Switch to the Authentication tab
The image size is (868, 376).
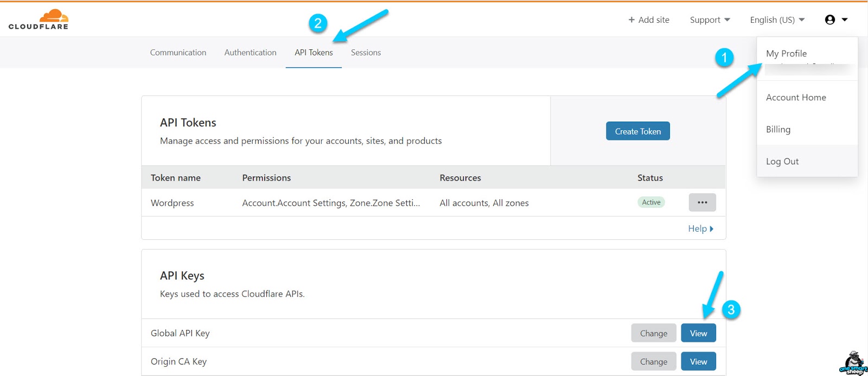[x=250, y=53]
